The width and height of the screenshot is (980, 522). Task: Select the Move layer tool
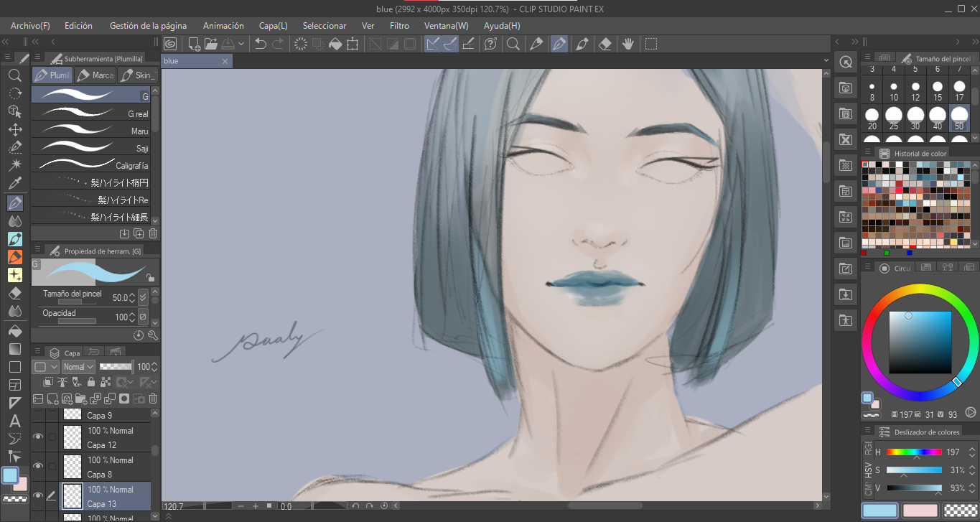14,129
